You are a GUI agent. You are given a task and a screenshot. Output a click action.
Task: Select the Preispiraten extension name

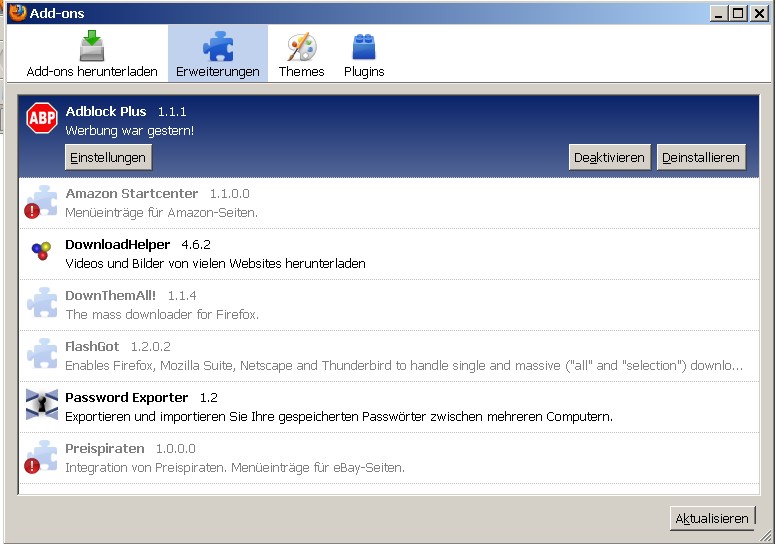point(105,449)
